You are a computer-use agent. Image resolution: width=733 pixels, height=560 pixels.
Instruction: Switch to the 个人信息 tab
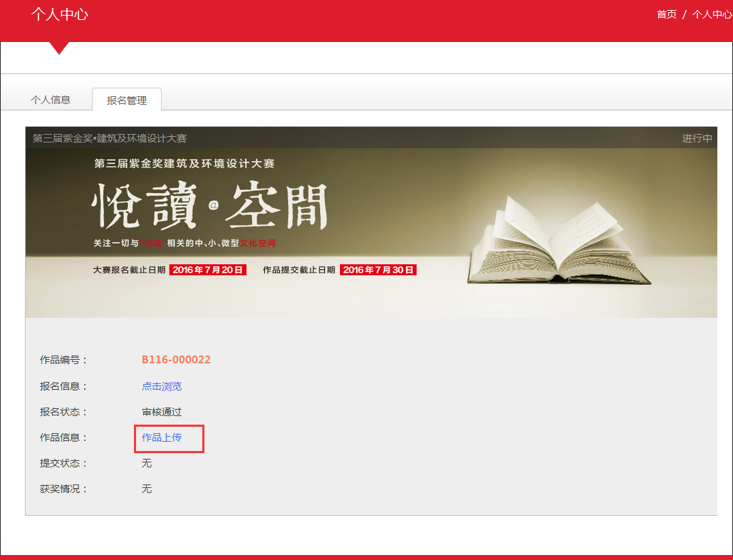[51, 100]
